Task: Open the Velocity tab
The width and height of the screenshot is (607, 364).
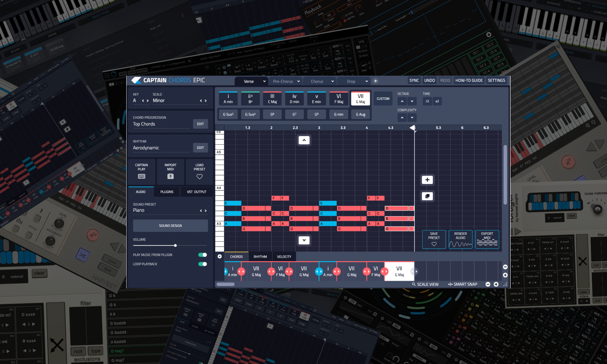Action: [x=284, y=257]
